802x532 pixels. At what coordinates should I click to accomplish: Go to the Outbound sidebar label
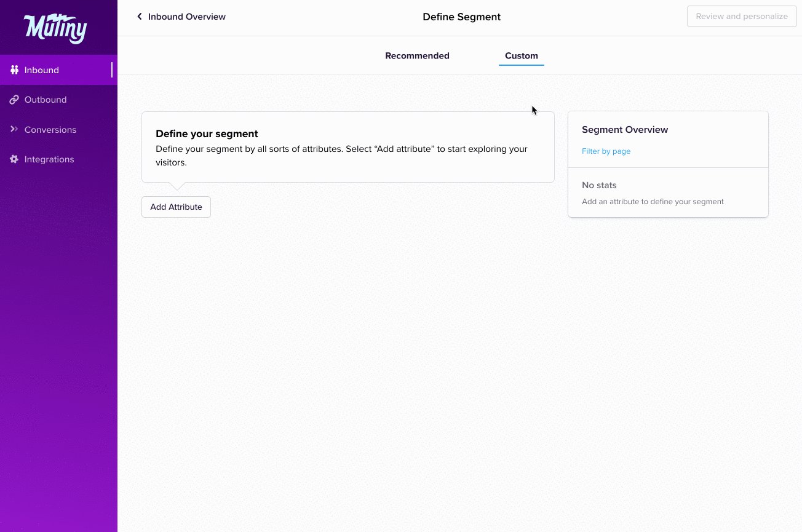tap(46, 100)
